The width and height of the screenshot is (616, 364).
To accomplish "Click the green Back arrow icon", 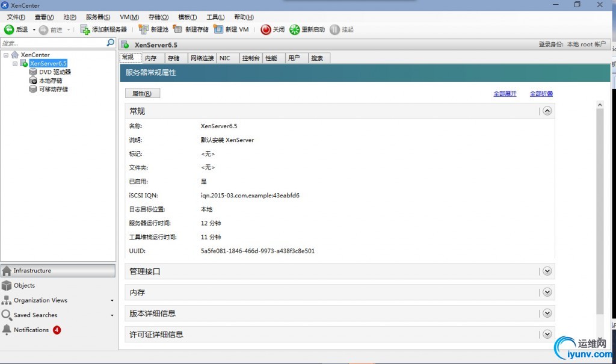I will 8,29.
